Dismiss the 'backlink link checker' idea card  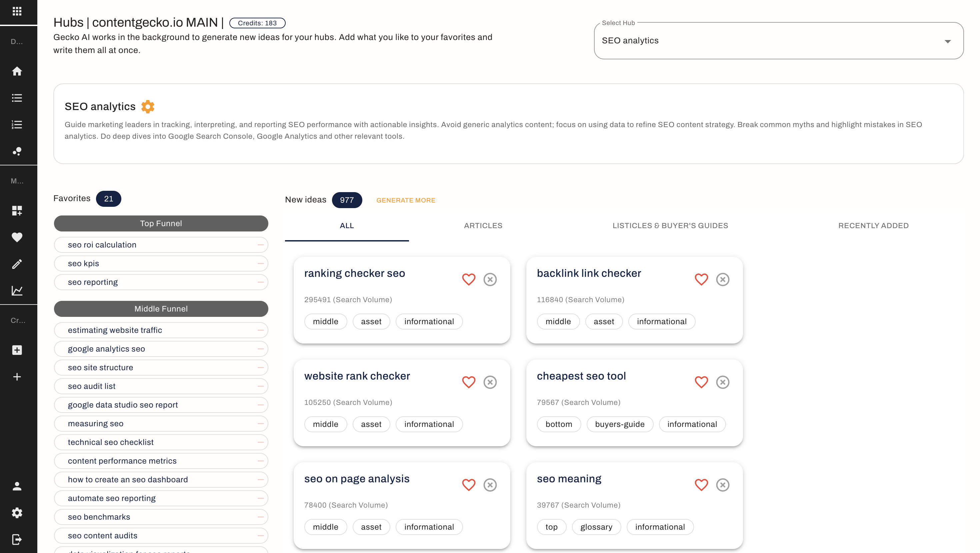coord(722,280)
